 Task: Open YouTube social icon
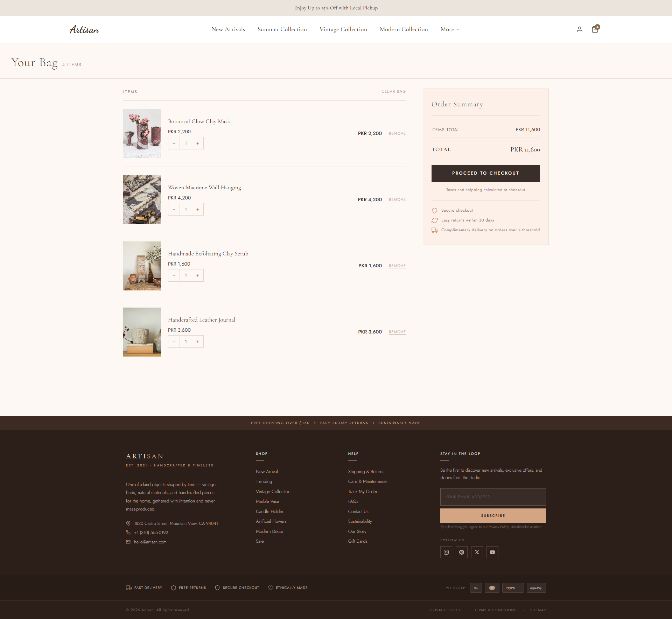click(x=492, y=552)
